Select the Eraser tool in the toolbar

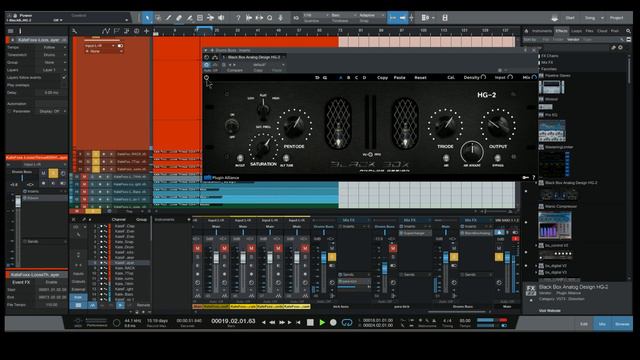(x=179, y=18)
